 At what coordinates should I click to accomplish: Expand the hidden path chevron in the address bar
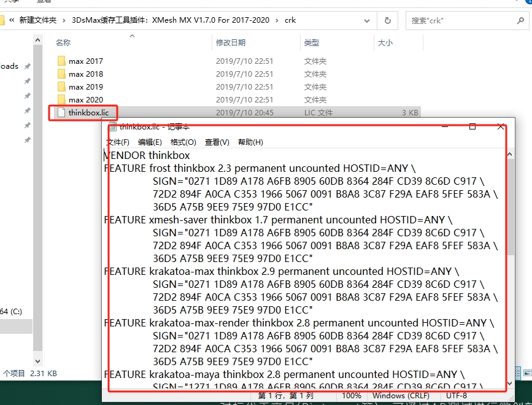12,20
